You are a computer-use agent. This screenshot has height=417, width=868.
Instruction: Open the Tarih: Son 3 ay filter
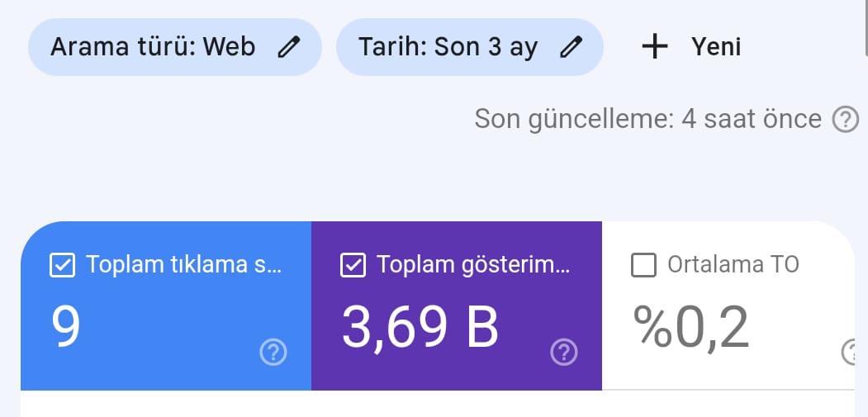click(469, 47)
